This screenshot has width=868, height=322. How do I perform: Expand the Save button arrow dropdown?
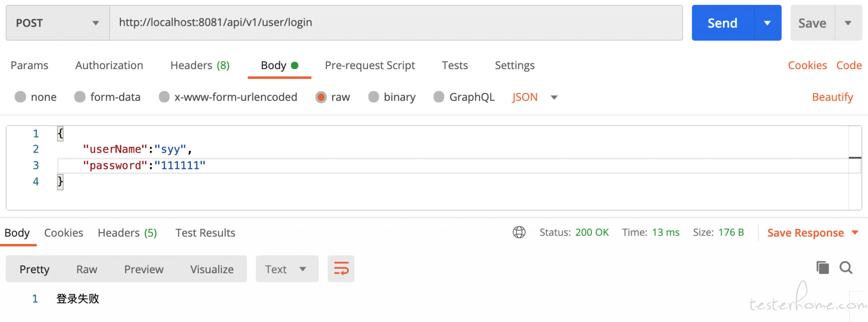[848, 23]
